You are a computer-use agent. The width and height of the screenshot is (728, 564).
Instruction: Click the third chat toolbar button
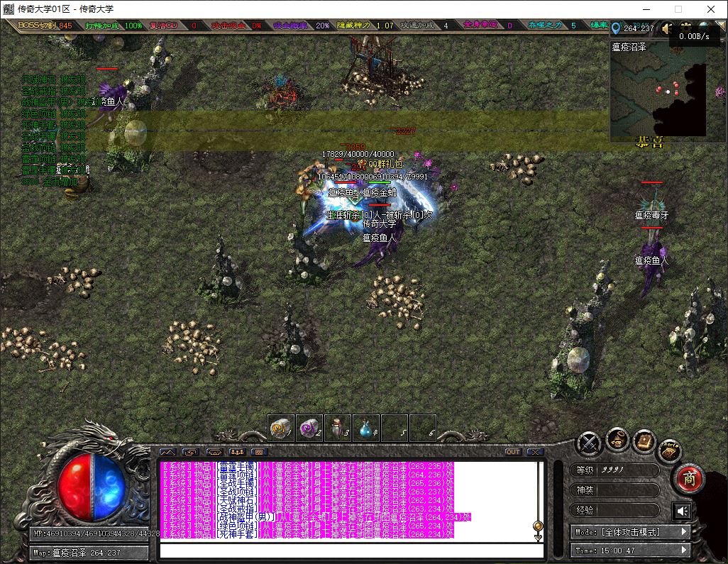click(214, 452)
